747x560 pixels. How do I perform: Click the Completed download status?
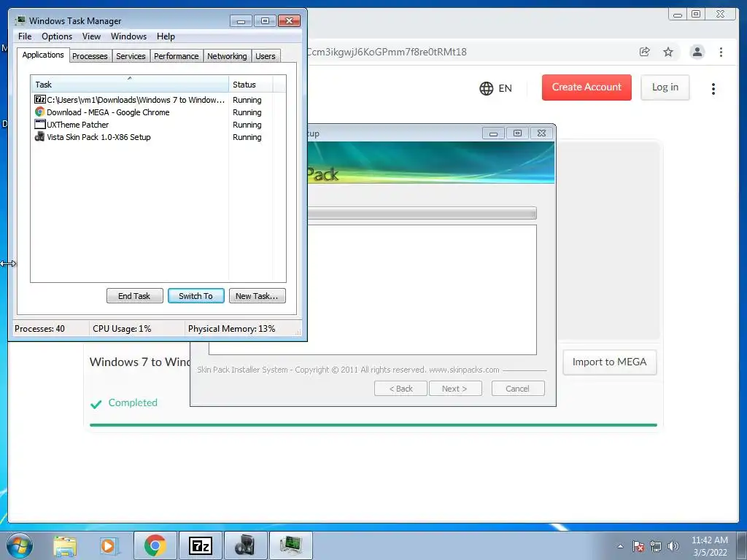click(124, 402)
